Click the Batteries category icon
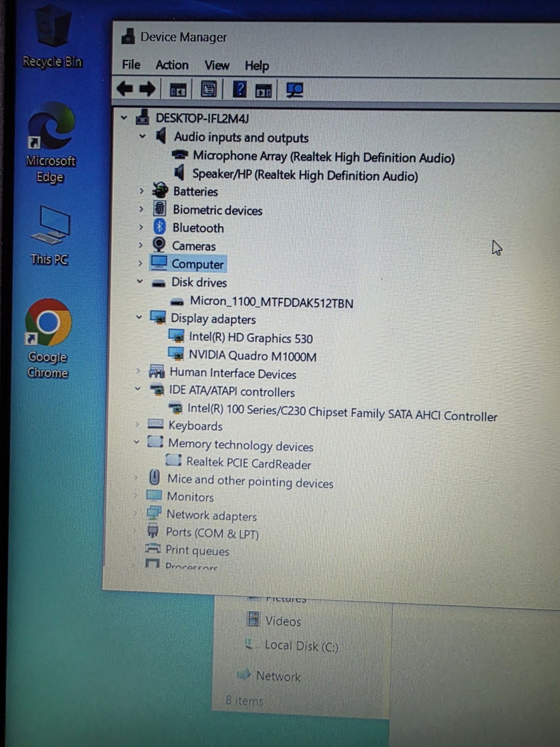Image resolution: width=560 pixels, height=747 pixels. 160,190
